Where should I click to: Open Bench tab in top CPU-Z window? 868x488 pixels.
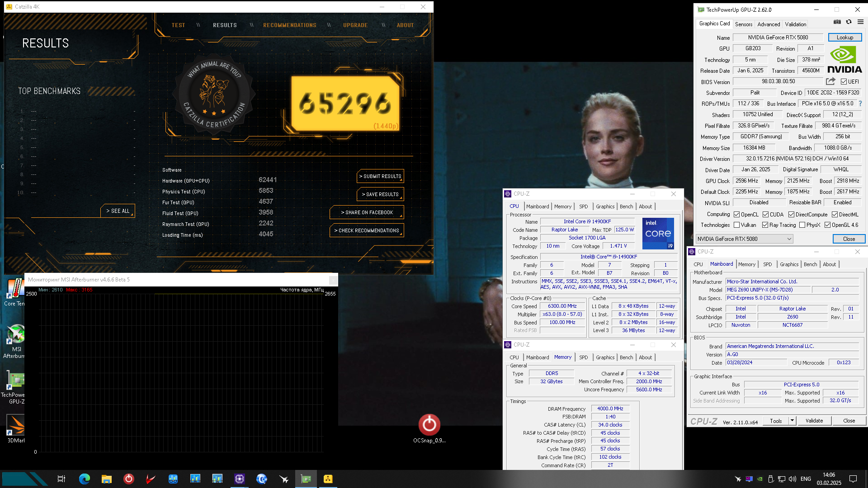[626, 206]
